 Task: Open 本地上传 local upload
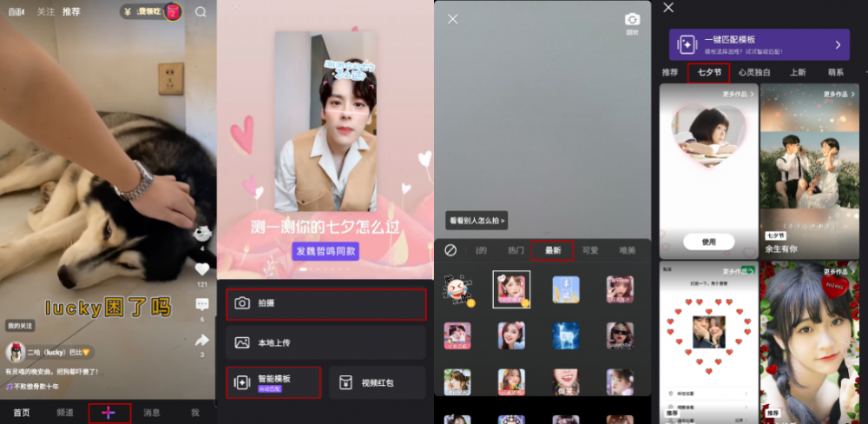pyautogui.click(x=325, y=342)
